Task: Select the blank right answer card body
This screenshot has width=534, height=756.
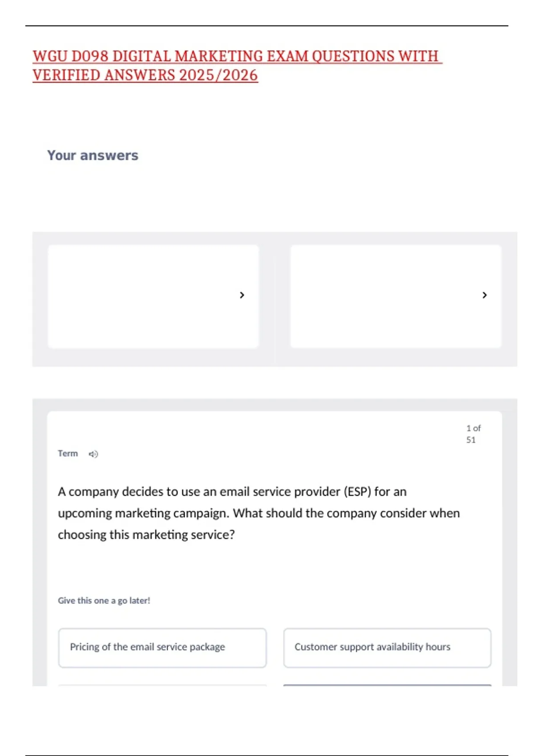Action: click(385, 296)
